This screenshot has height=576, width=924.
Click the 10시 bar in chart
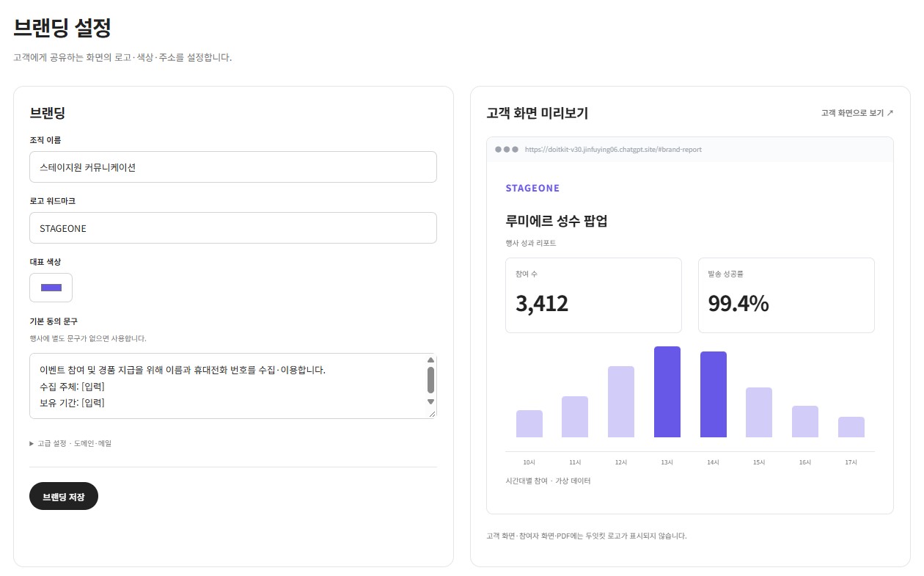click(529, 423)
